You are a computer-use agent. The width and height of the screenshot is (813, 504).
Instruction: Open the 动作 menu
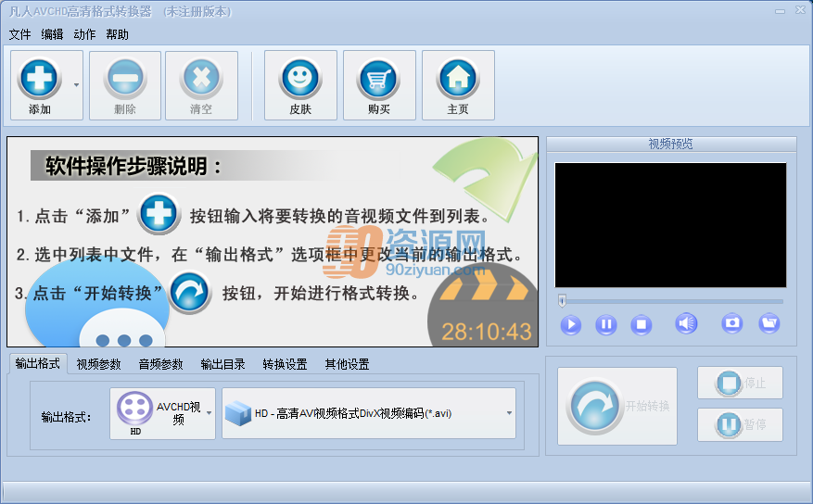84,34
